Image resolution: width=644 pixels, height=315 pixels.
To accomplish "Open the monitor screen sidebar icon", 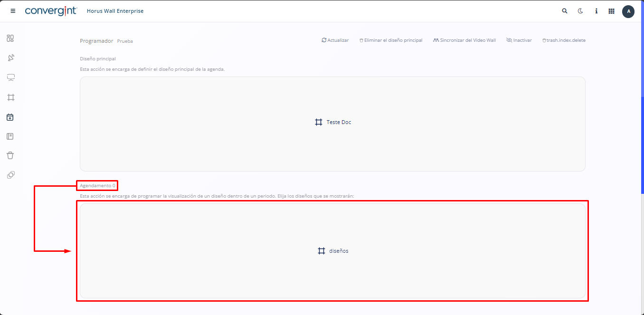I will pos(10,77).
